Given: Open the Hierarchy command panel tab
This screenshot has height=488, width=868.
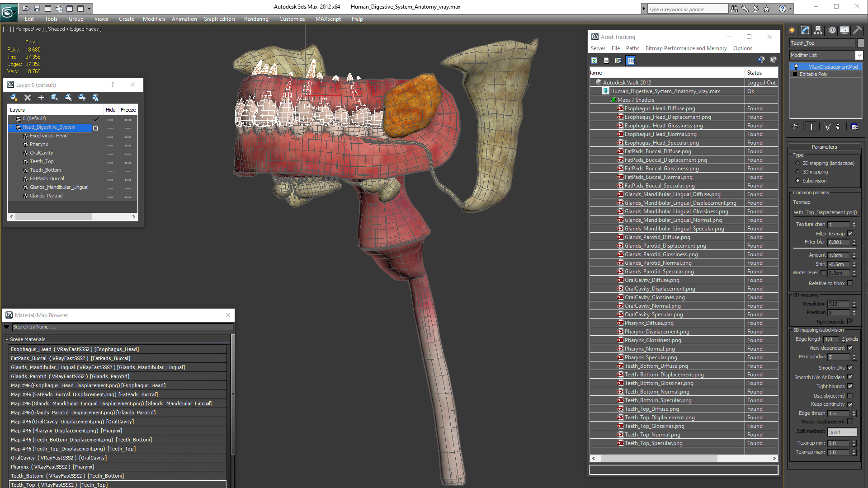Looking at the screenshot, I should (x=818, y=30).
